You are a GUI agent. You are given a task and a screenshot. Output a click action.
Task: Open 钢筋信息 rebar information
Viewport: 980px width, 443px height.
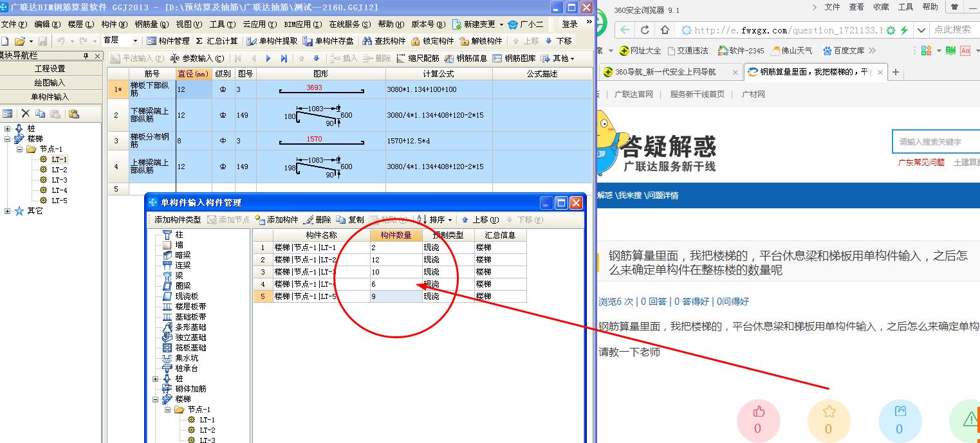(466, 59)
